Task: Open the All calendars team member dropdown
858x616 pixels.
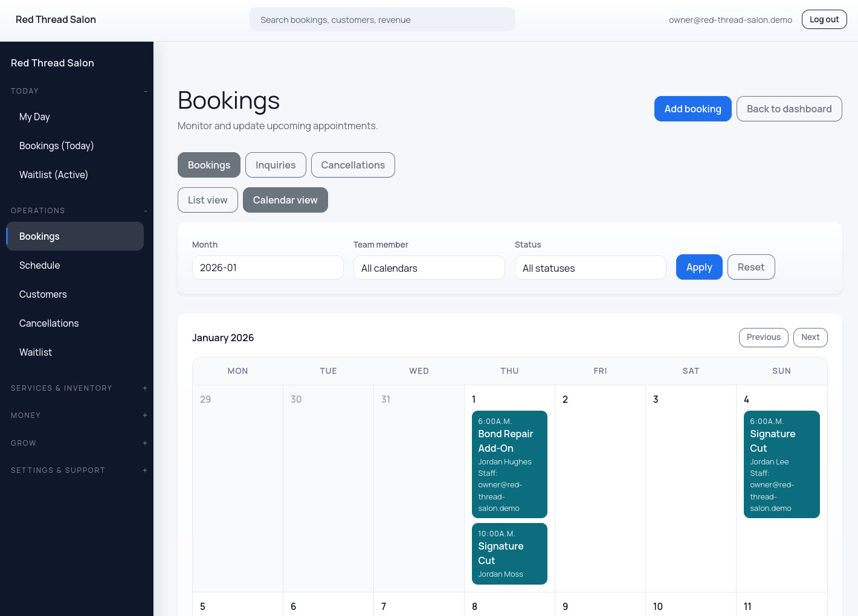Action: (429, 268)
